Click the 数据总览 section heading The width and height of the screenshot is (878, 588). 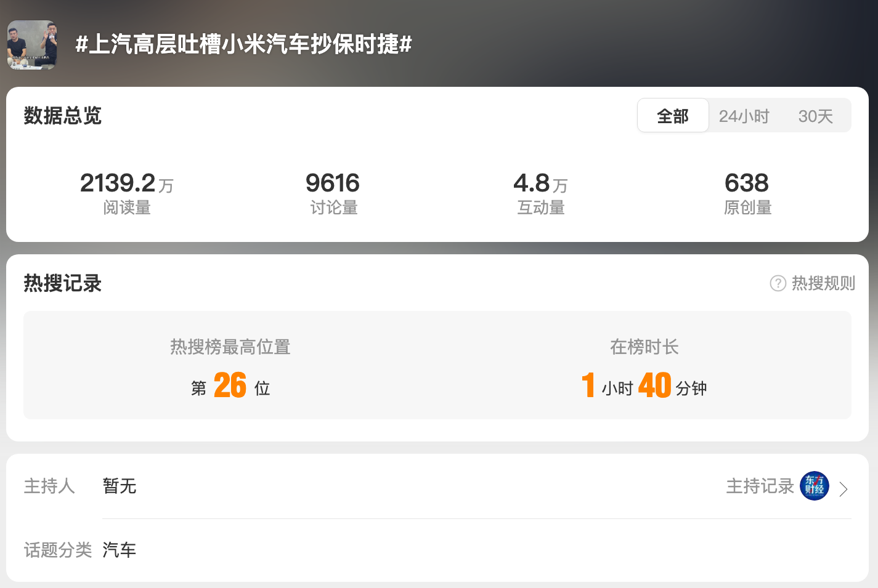click(62, 116)
